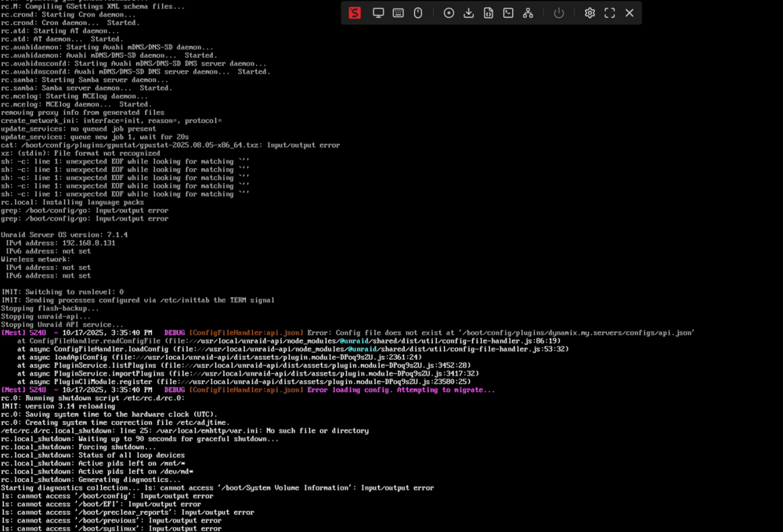The height and width of the screenshot is (532, 783).
Task: Click 'Waiting up to 90 seconds for graceful shutdown' line
Action: click(x=140, y=439)
